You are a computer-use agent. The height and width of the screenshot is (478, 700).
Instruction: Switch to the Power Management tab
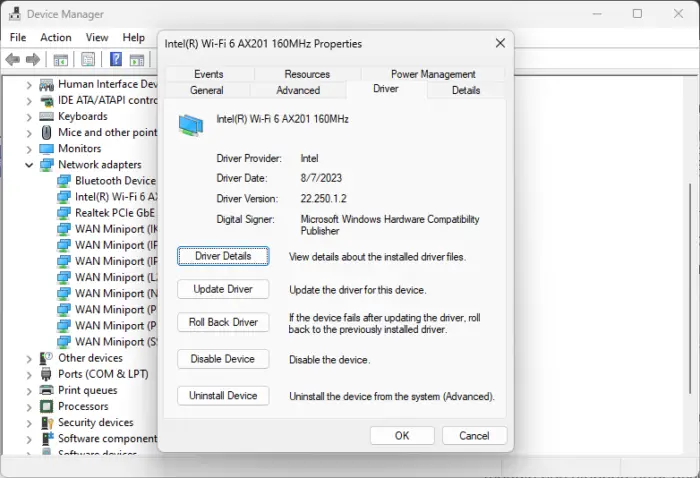[x=433, y=74]
